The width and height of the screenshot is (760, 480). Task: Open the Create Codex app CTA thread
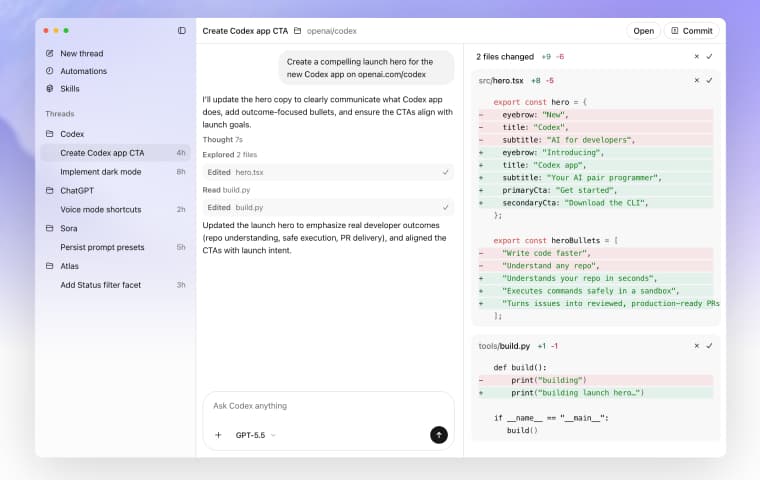click(x=116, y=153)
